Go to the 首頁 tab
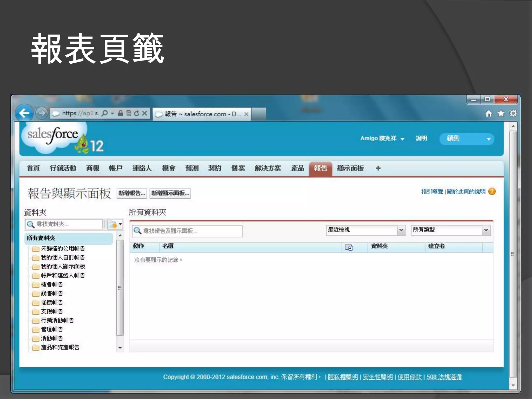 (x=33, y=168)
